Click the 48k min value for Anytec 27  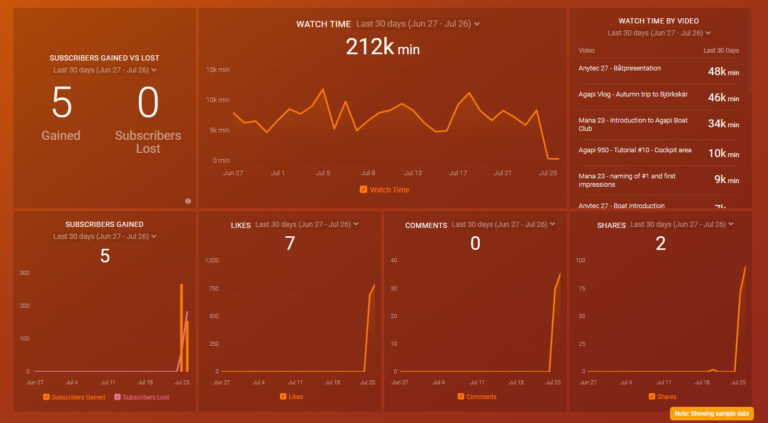(723, 71)
